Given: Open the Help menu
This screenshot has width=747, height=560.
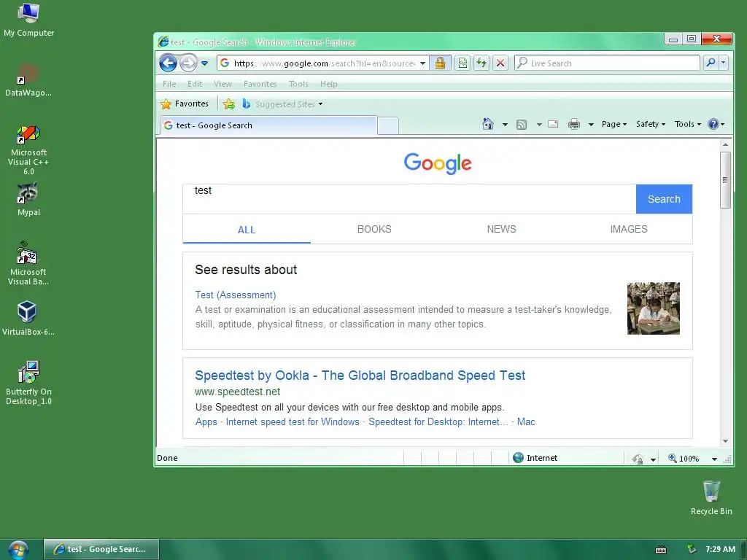Looking at the screenshot, I should pos(328,84).
